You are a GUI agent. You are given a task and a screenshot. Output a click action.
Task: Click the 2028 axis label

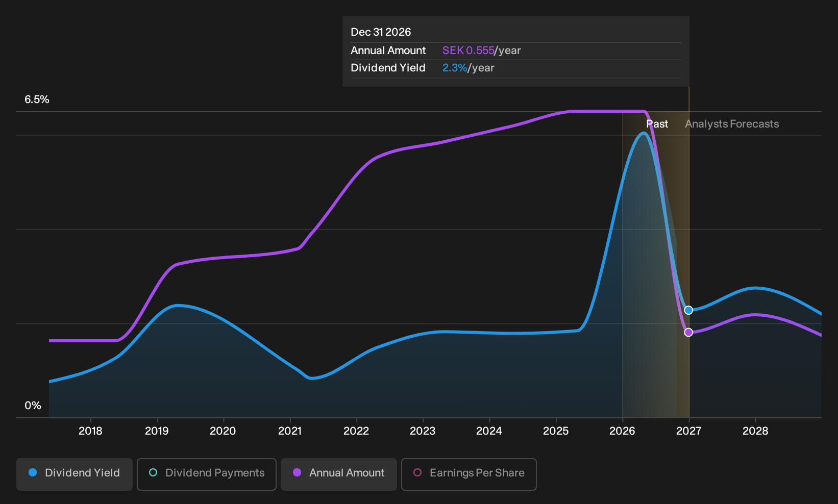[x=755, y=431]
